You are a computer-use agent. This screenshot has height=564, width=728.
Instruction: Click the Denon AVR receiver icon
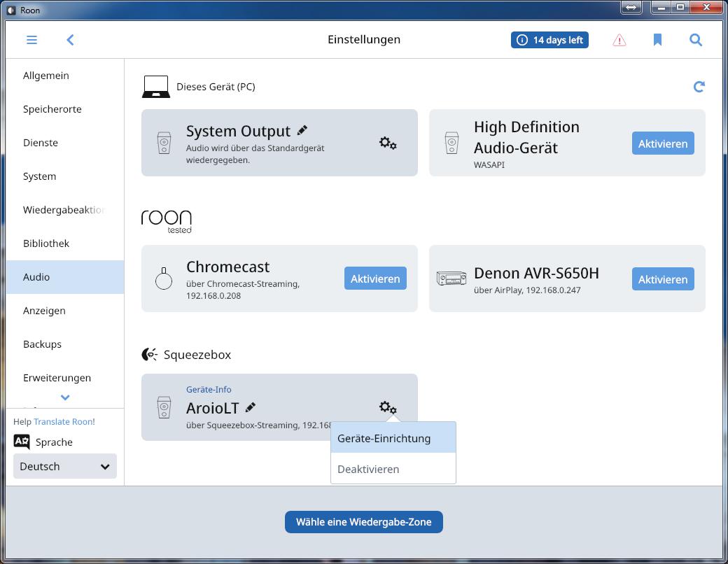(451, 279)
